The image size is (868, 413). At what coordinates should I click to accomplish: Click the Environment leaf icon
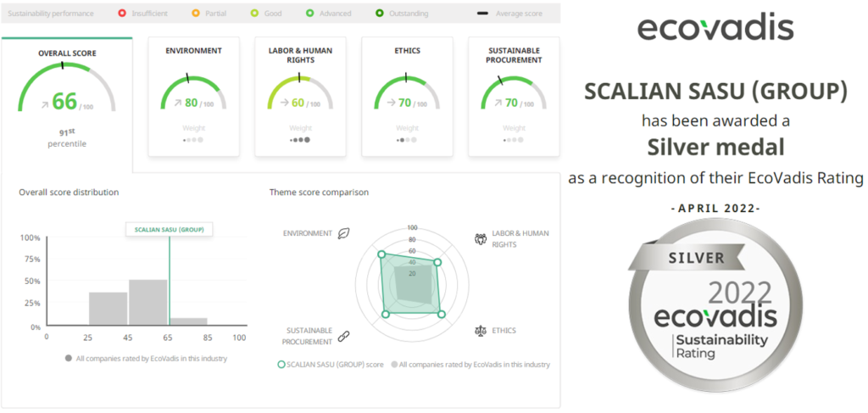click(343, 232)
